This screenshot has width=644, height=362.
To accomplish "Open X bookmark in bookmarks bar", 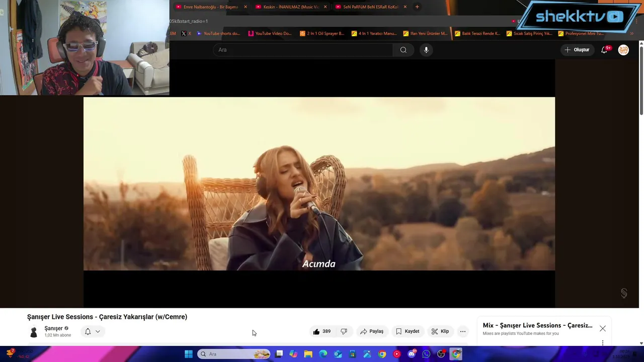I will coord(186,34).
